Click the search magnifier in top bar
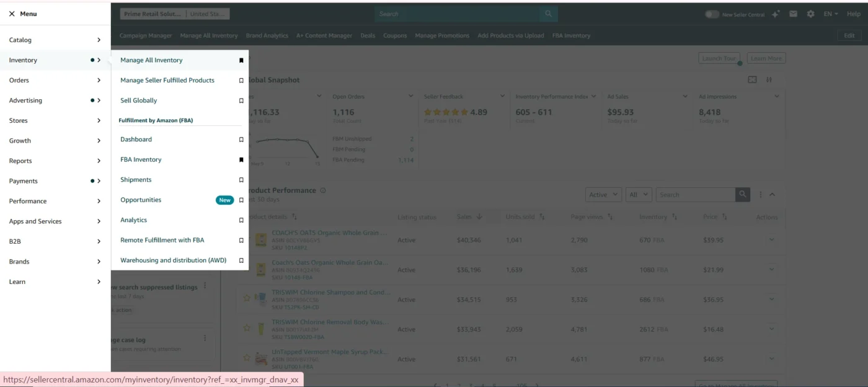Viewport: 868px width, 387px height. [548, 14]
